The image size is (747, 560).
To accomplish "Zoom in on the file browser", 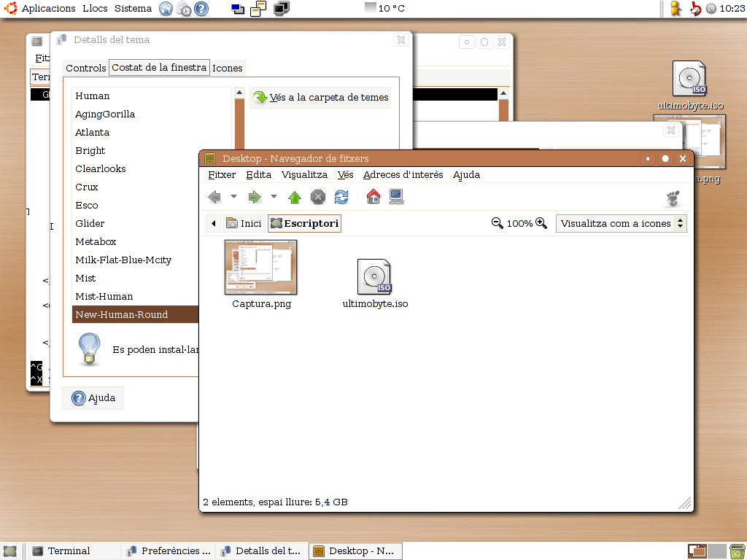I will [x=541, y=223].
